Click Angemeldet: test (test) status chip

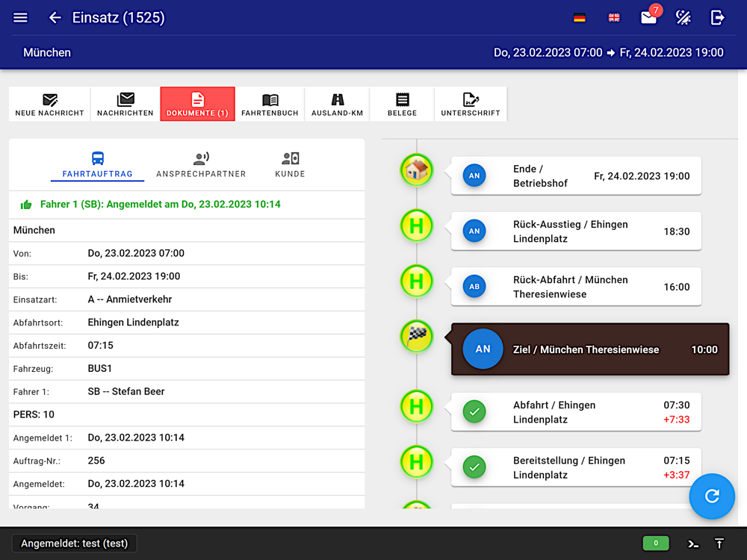(x=74, y=544)
